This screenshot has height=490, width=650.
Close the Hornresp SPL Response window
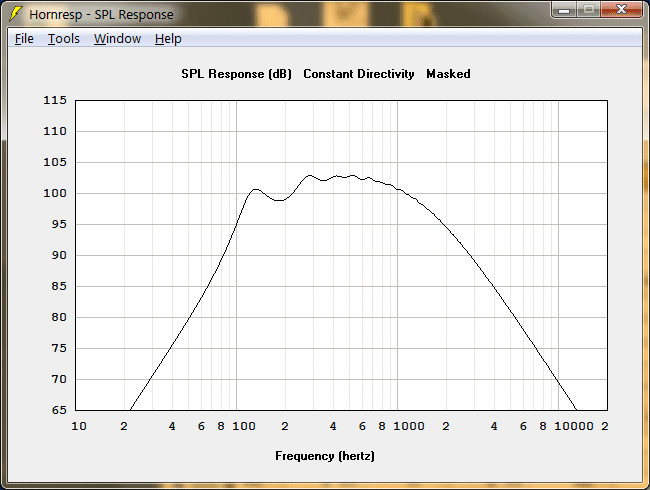(x=621, y=10)
